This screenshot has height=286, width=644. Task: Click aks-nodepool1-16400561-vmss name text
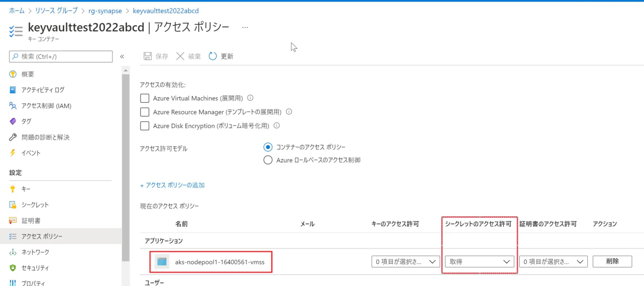(x=220, y=262)
